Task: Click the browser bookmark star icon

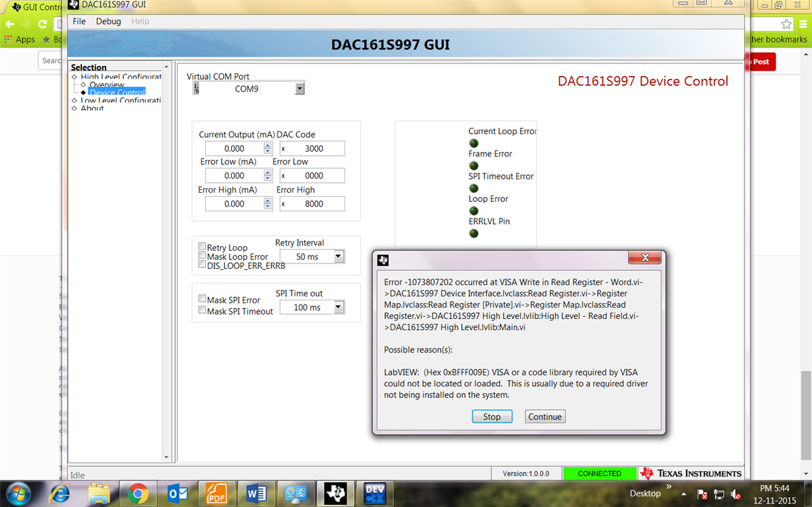Action: pos(786,24)
